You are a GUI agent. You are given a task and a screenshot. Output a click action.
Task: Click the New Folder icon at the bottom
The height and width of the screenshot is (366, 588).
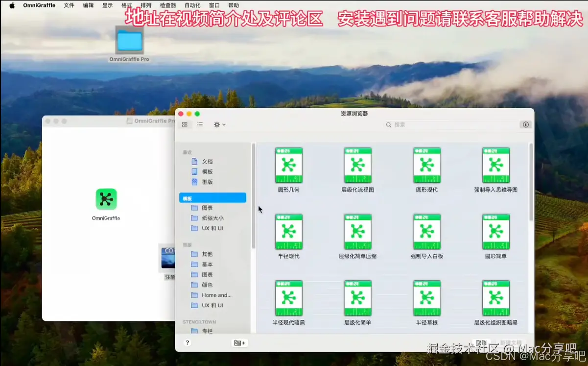[239, 342]
